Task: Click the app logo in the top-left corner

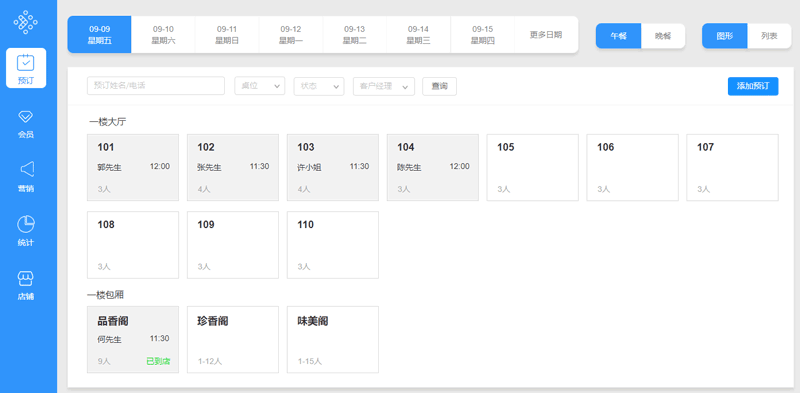Action: coord(26,22)
